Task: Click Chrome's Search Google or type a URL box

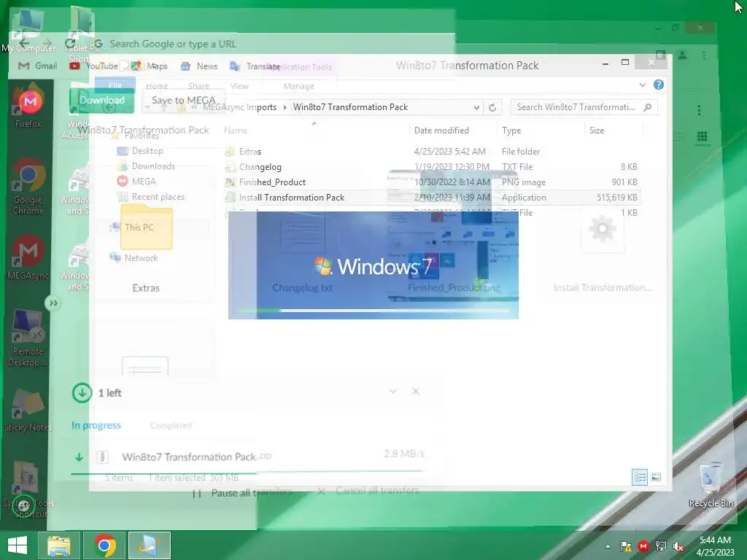Action: coord(173,44)
